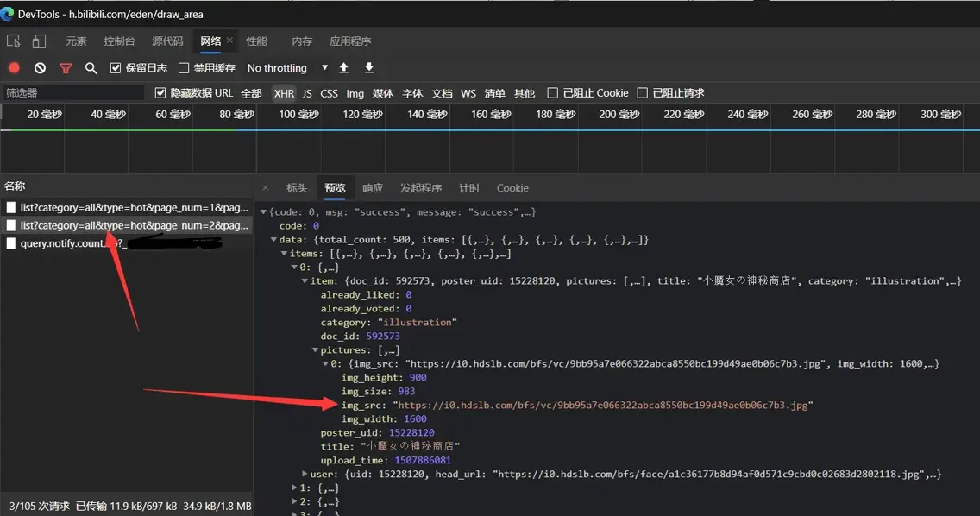Toggle the red filter funnel icon
This screenshot has height=516, width=980.
66,68
